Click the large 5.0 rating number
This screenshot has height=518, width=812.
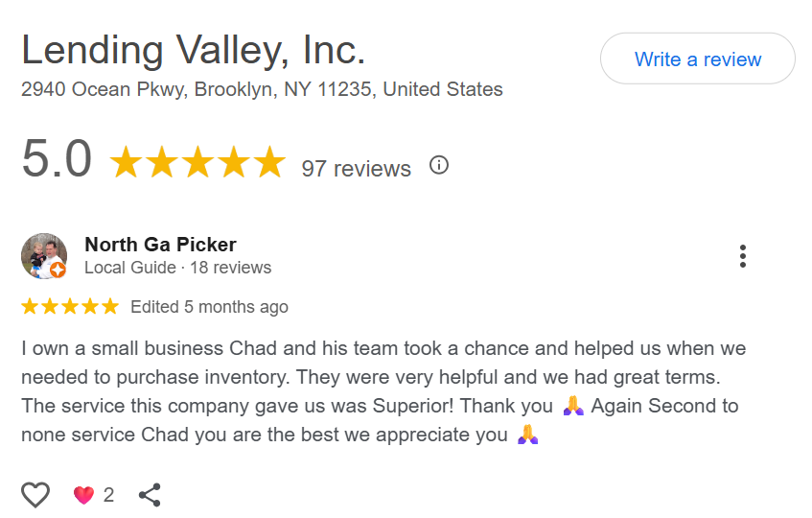click(x=57, y=160)
